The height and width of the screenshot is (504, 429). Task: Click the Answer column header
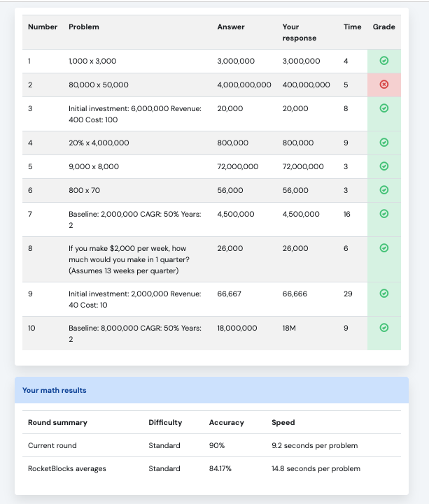click(x=231, y=27)
